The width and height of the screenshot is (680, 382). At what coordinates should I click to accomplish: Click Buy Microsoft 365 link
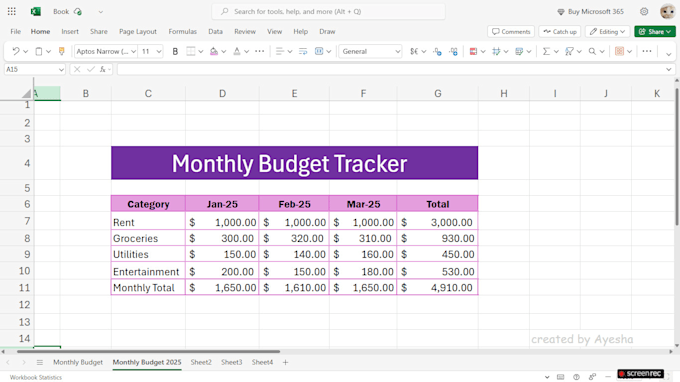point(590,12)
